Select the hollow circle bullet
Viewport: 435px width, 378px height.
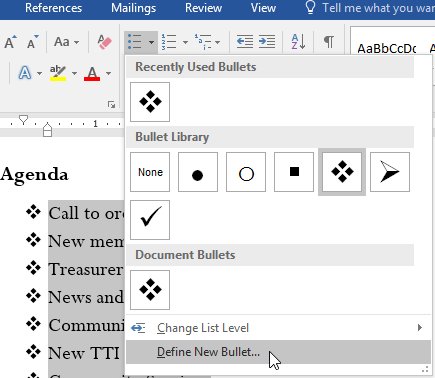tap(246, 172)
